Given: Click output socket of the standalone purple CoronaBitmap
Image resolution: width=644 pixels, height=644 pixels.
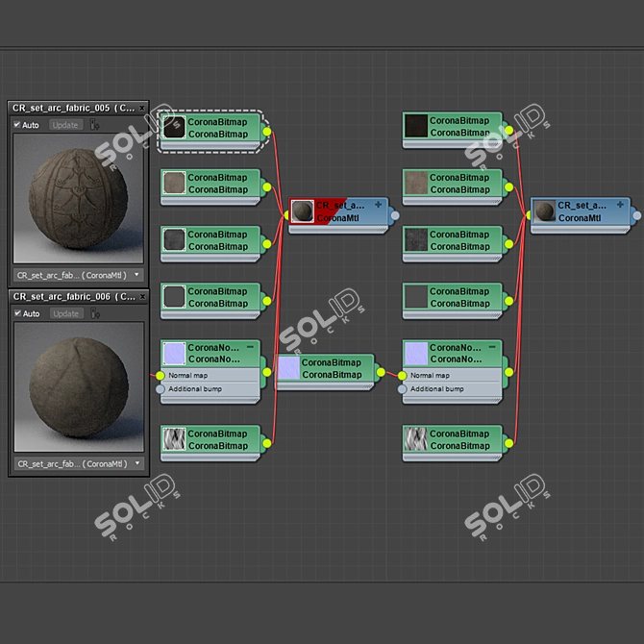Looking at the screenshot, I should [x=380, y=372].
